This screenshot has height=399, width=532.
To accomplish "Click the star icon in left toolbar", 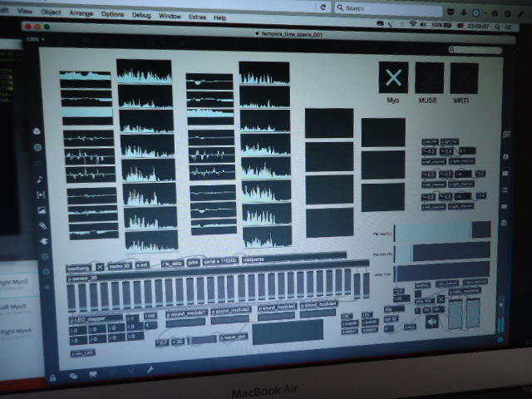I will (47, 287).
